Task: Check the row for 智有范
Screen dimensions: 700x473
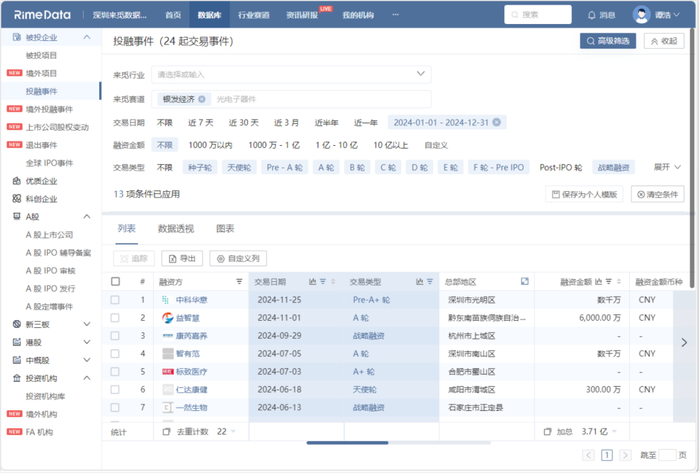Action: 115,353
